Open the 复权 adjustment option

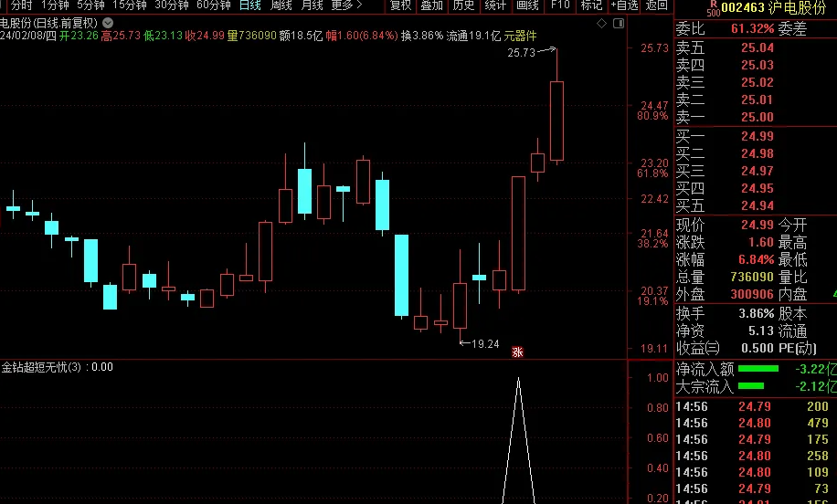coord(401,5)
